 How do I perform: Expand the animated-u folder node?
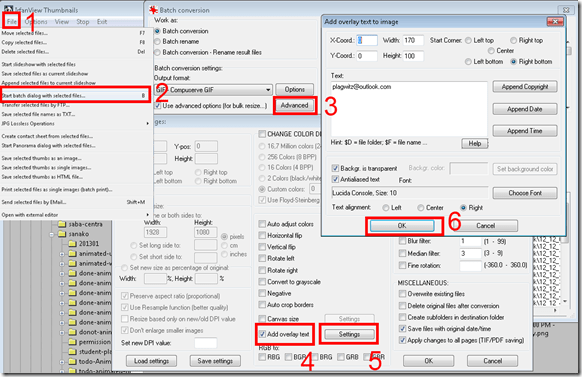pyautogui.click(x=62, y=254)
